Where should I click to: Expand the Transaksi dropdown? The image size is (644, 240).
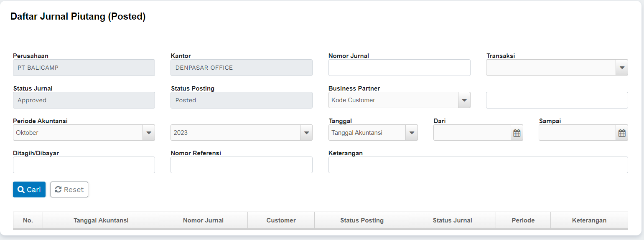(x=622, y=68)
